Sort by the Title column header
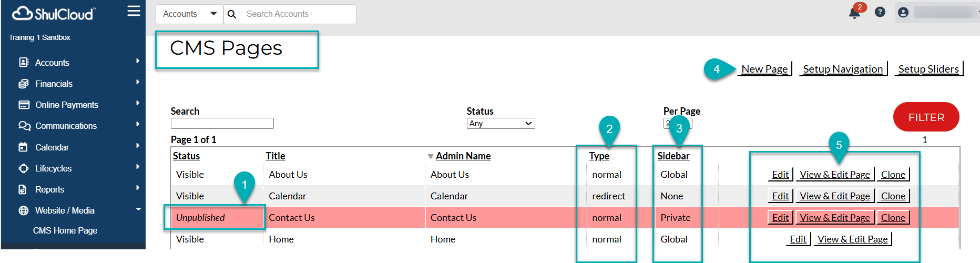The image size is (980, 263). tap(275, 156)
